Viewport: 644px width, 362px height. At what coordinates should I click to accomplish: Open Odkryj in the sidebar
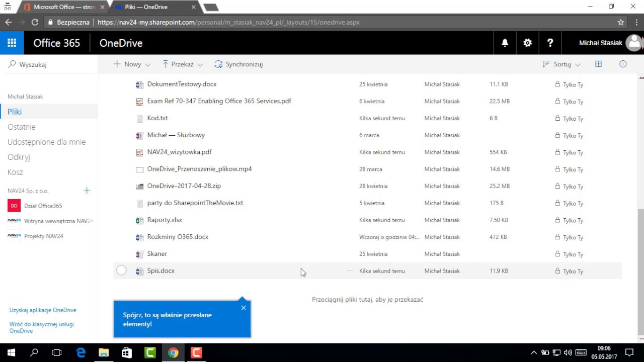[19, 157]
